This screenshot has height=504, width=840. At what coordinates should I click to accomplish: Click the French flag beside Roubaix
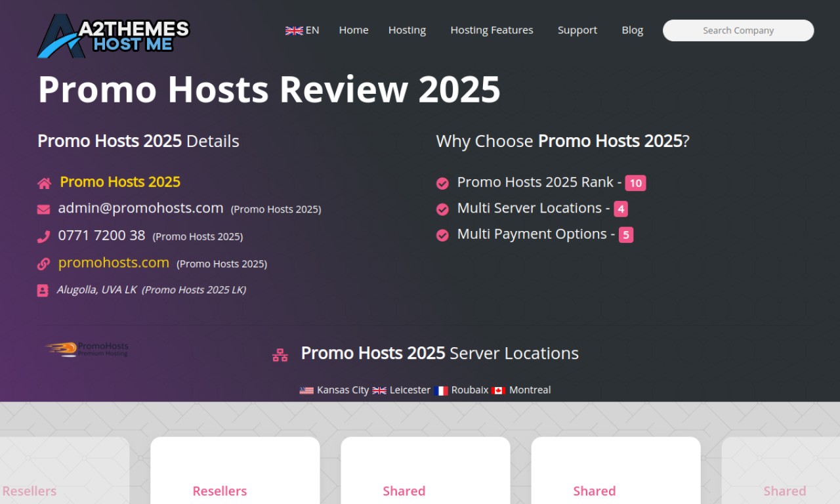[441, 390]
